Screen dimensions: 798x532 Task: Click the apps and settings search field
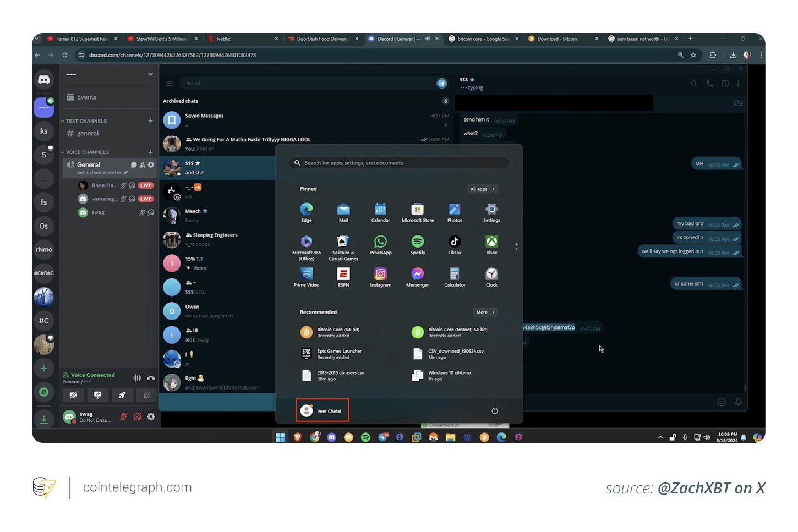[398, 163]
